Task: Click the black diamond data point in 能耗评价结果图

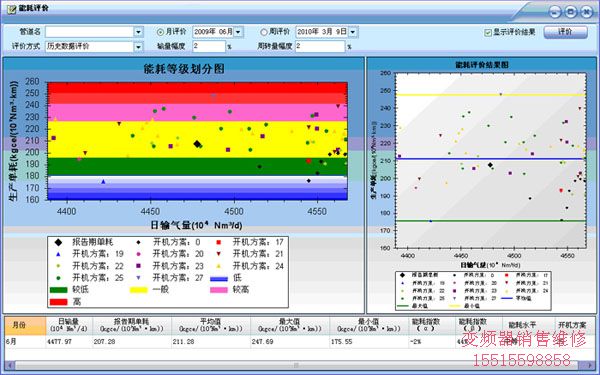Action: pyautogui.click(x=490, y=165)
